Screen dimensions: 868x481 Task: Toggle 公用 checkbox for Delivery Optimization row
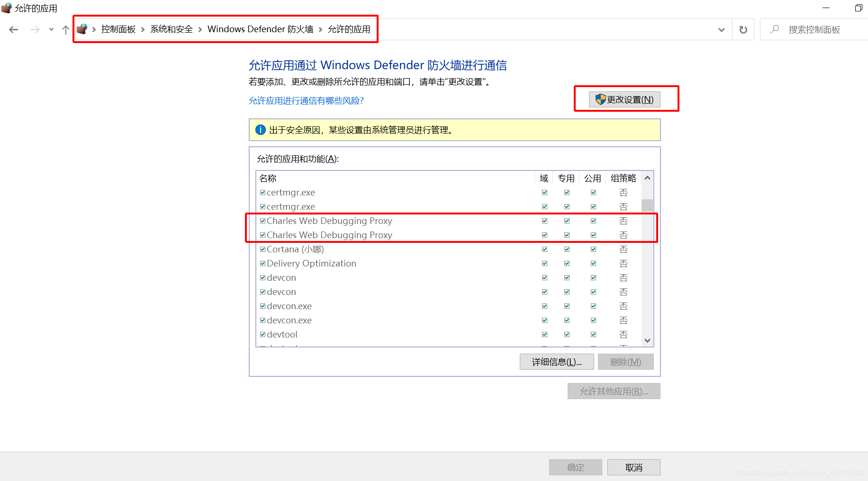(x=593, y=264)
